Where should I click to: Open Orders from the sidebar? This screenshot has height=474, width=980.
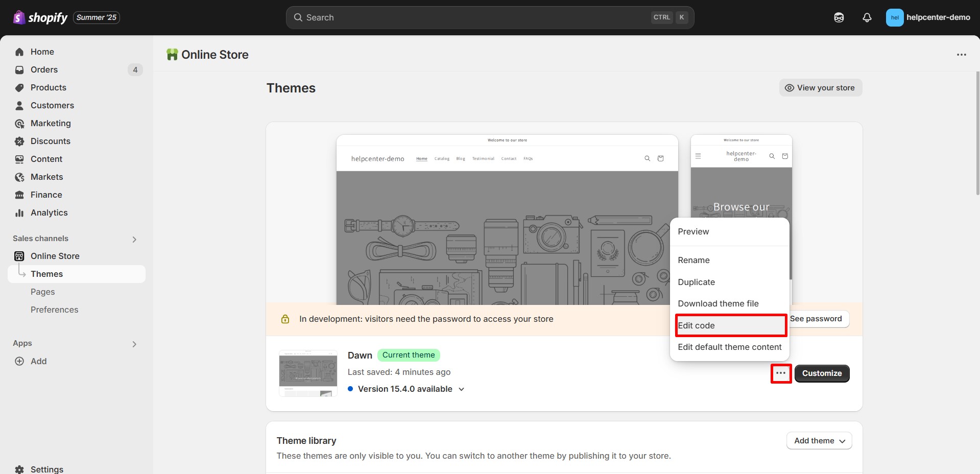coord(44,69)
